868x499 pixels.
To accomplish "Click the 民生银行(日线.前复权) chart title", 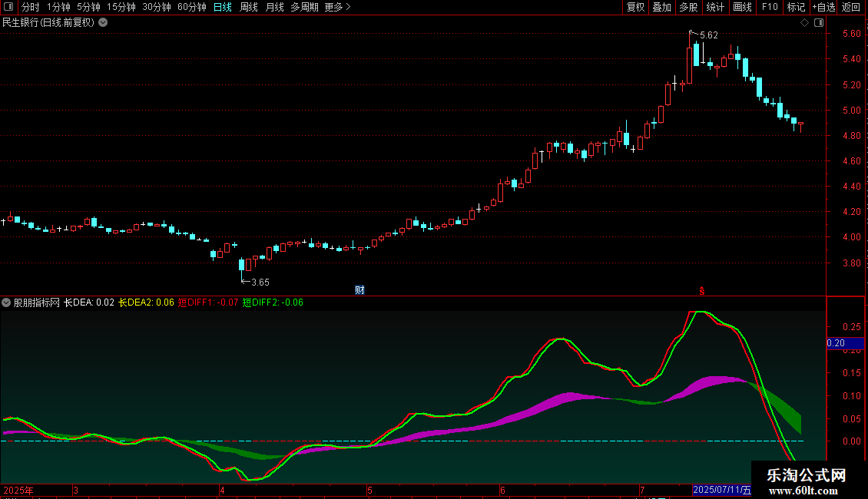I will pos(48,23).
